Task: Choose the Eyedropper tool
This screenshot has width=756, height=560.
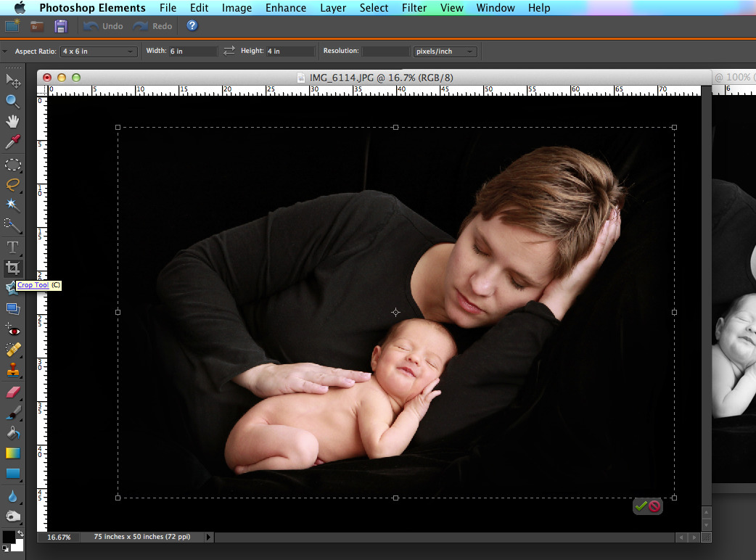Action: tap(12, 141)
